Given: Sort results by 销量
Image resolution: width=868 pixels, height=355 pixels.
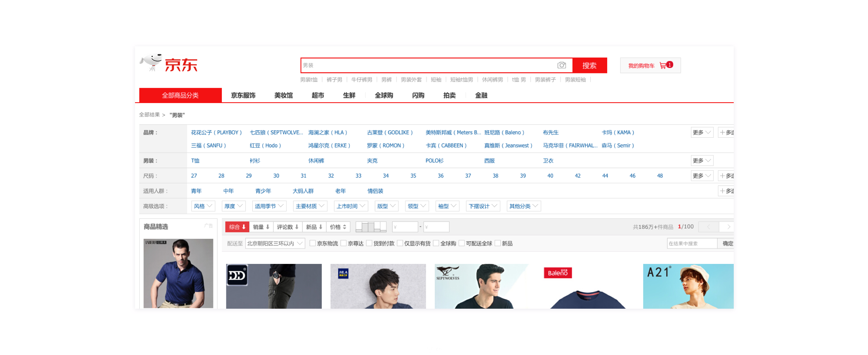Looking at the screenshot, I should [x=261, y=227].
